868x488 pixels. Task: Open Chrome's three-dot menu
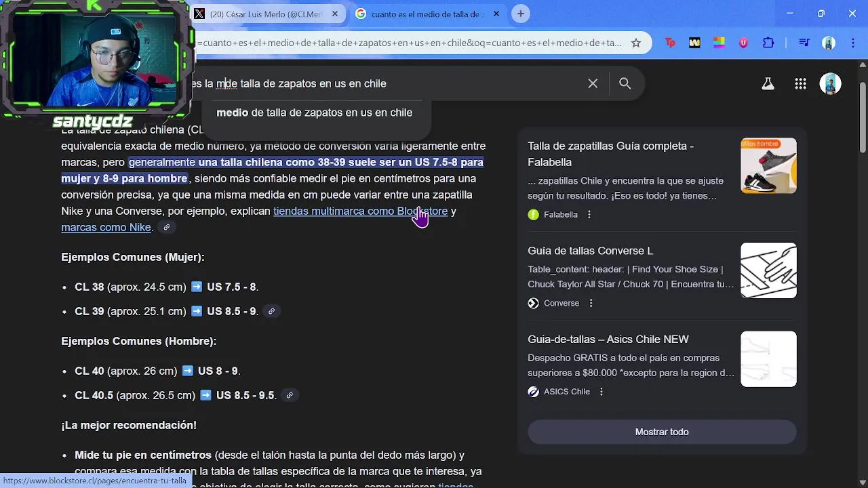(852, 43)
